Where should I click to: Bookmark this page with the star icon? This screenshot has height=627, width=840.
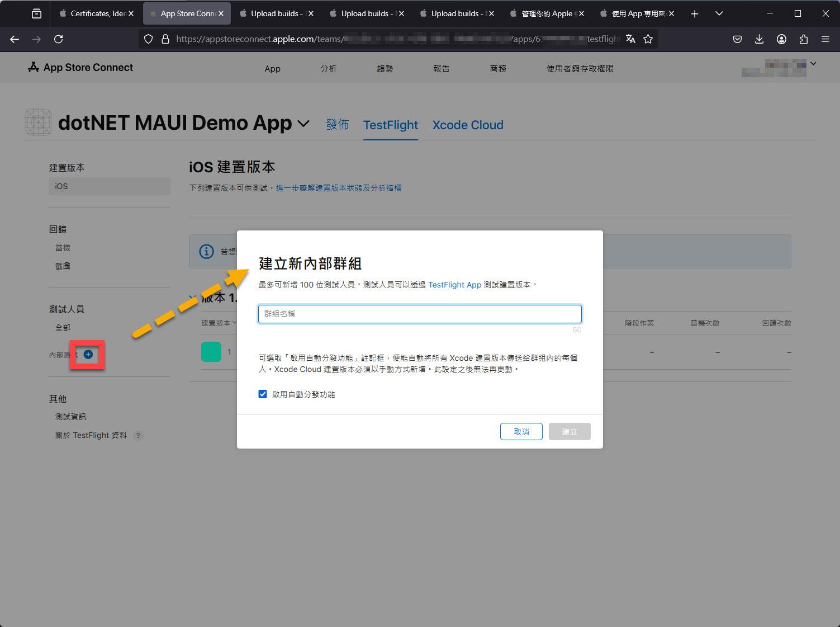(x=648, y=39)
